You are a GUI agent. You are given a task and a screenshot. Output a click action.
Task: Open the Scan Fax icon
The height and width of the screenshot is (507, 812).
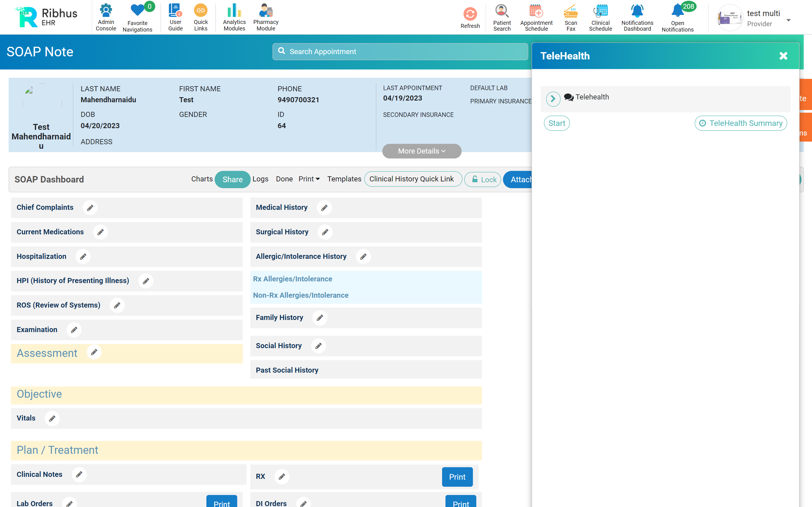tap(570, 11)
